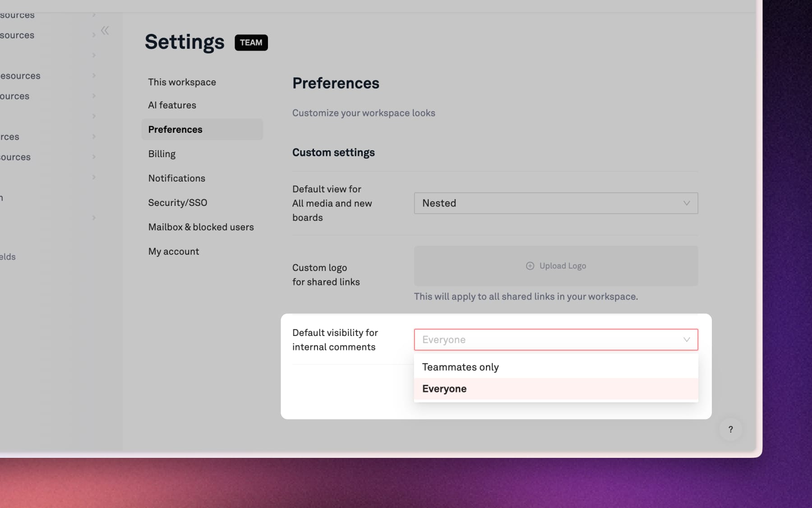
Task: Open Mailbox & blocked users settings
Action: [201, 227]
